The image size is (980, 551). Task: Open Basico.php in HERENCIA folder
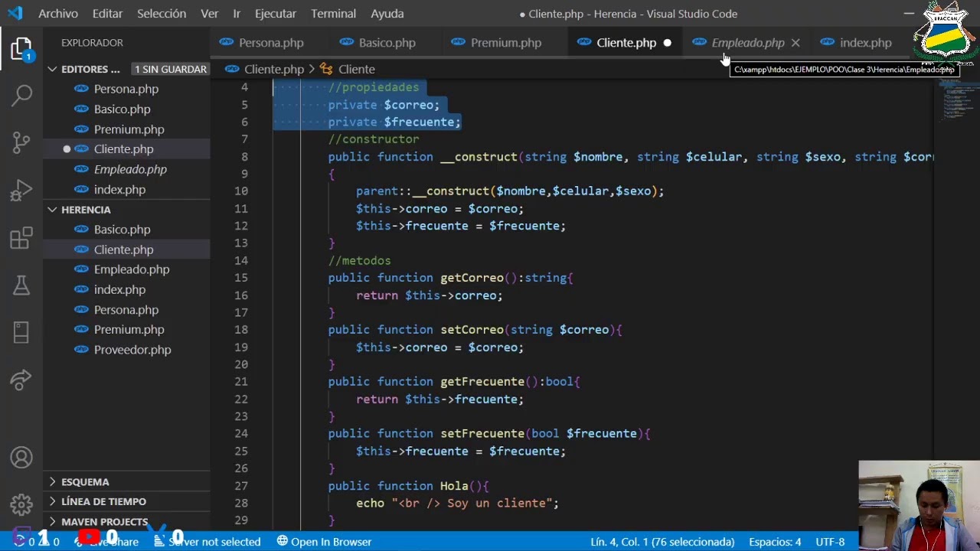click(x=126, y=230)
